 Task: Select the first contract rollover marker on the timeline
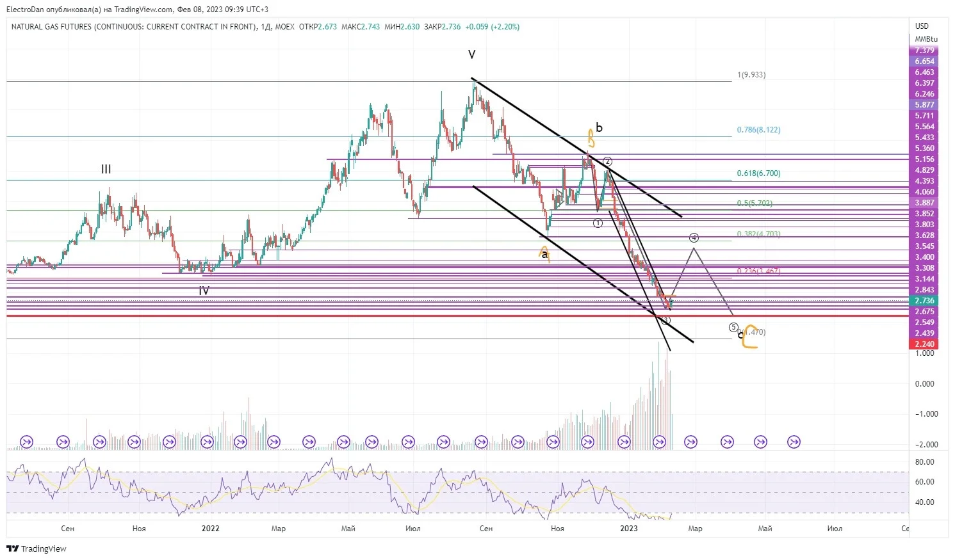coord(27,442)
